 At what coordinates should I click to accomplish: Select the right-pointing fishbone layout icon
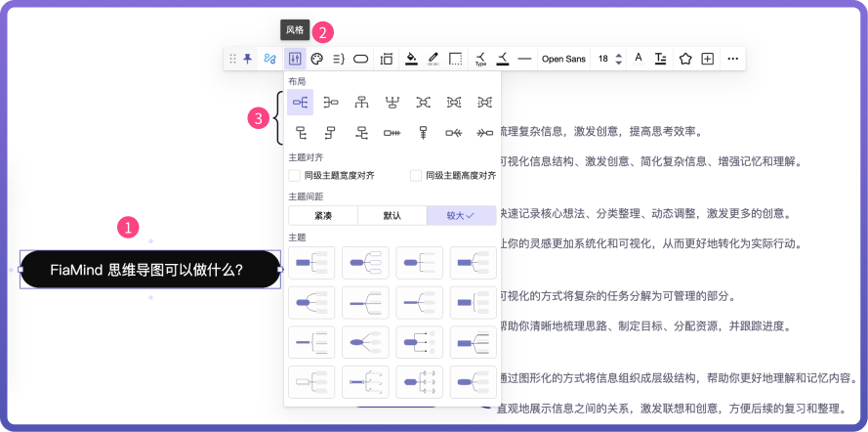[x=454, y=132]
